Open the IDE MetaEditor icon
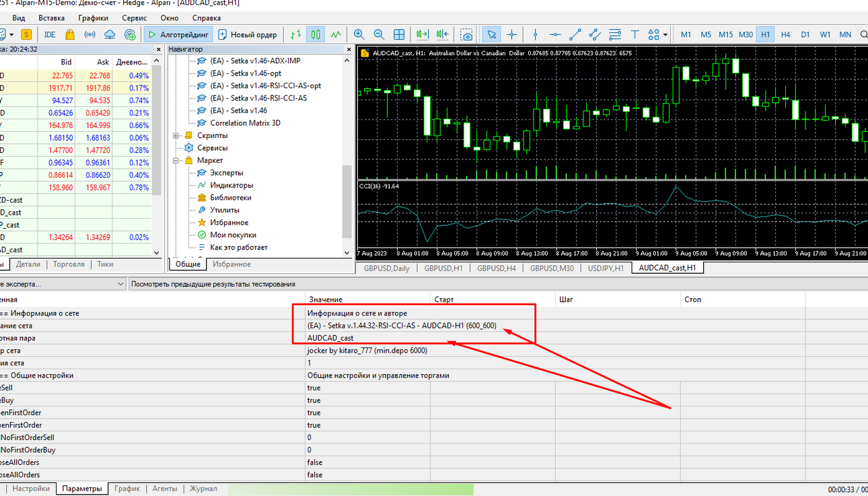 click(x=50, y=34)
